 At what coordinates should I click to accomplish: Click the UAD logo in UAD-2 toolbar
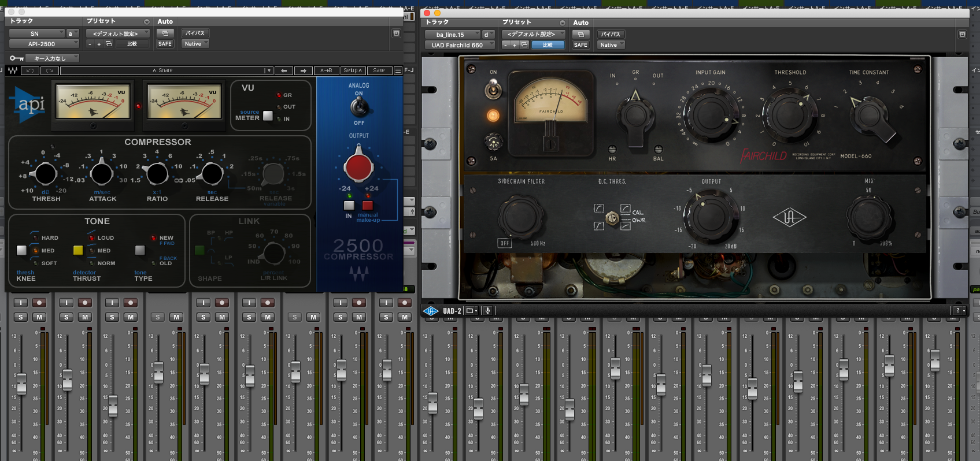click(x=431, y=311)
